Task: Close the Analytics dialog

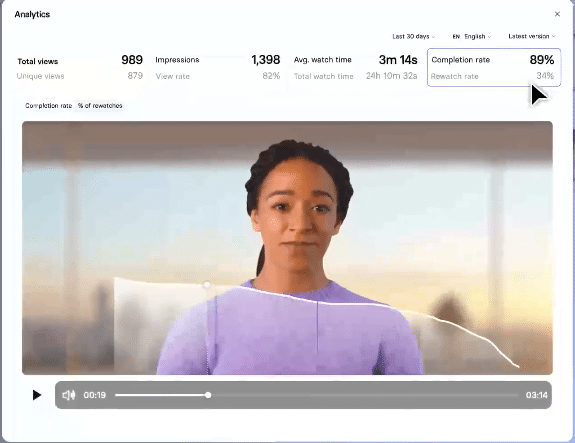Action: click(557, 14)
